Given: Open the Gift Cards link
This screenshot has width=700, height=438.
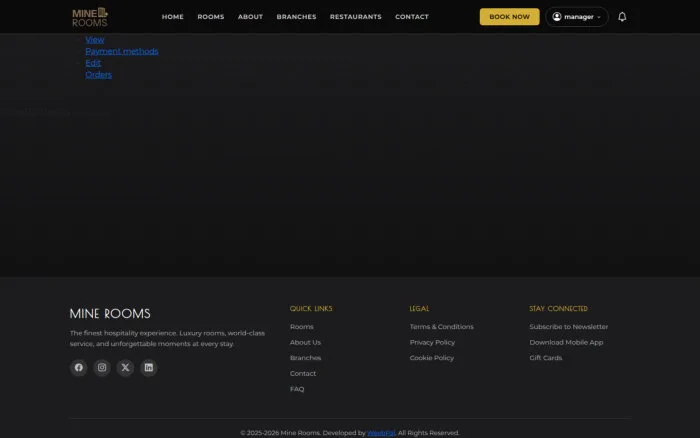Looking at the screenshot, I should [x=546, y=358].
